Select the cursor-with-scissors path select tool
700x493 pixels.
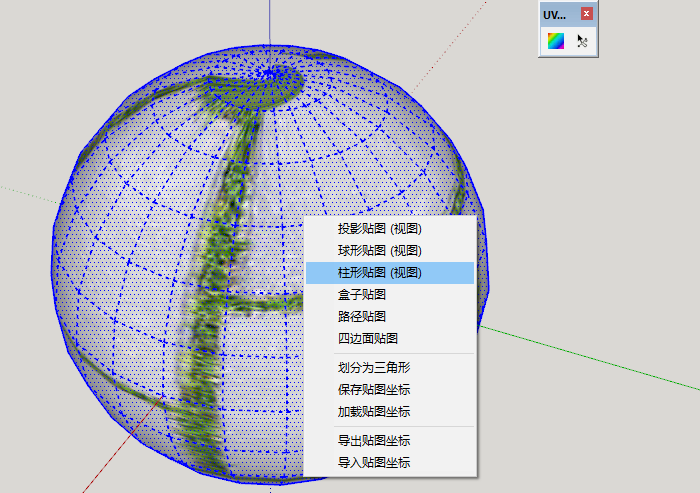click(582, 41)
